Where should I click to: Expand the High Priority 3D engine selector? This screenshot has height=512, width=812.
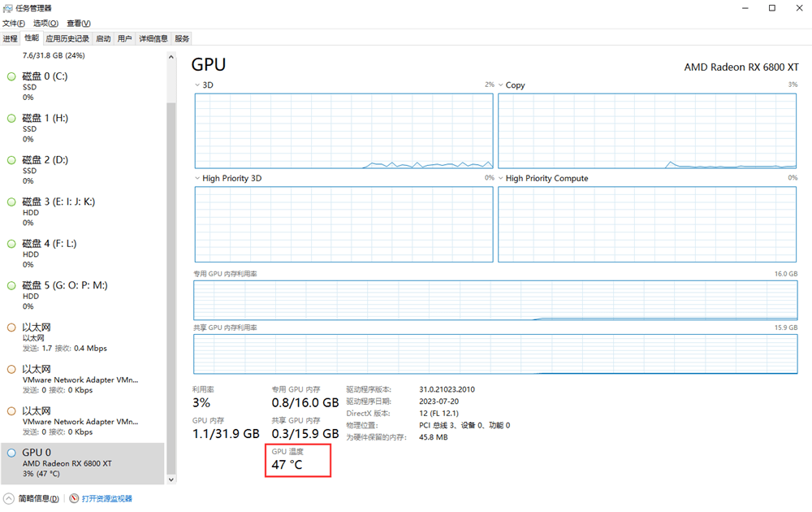[x=197, y=179]
